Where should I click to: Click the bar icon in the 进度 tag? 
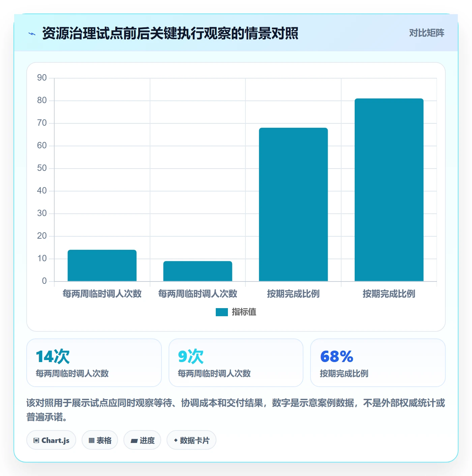click(134, 441)
